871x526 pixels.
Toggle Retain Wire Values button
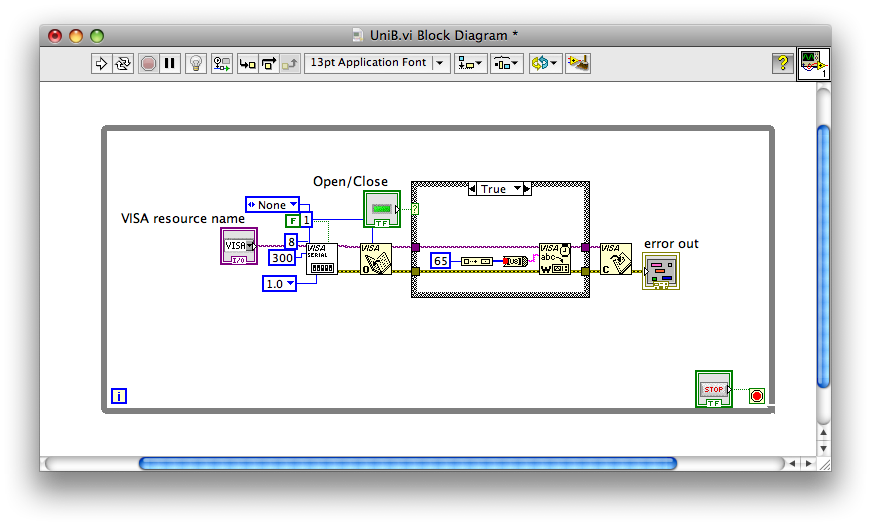point(221,63)
